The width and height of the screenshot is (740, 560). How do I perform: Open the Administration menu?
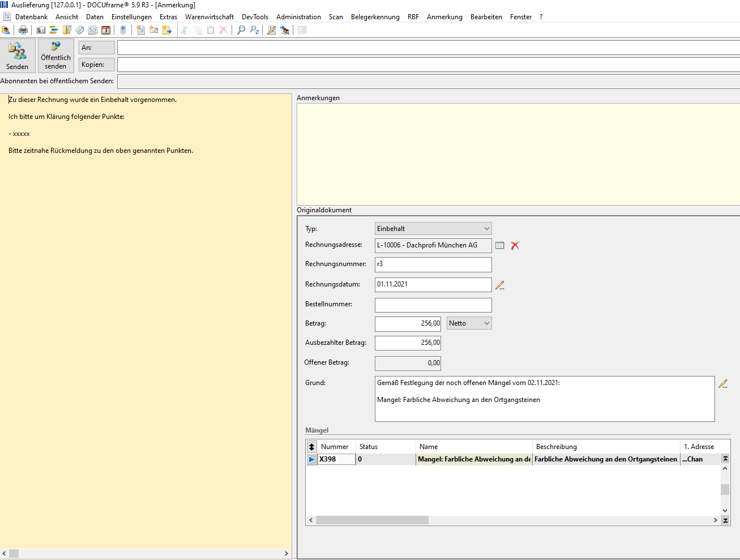click(x=298, y=17)
